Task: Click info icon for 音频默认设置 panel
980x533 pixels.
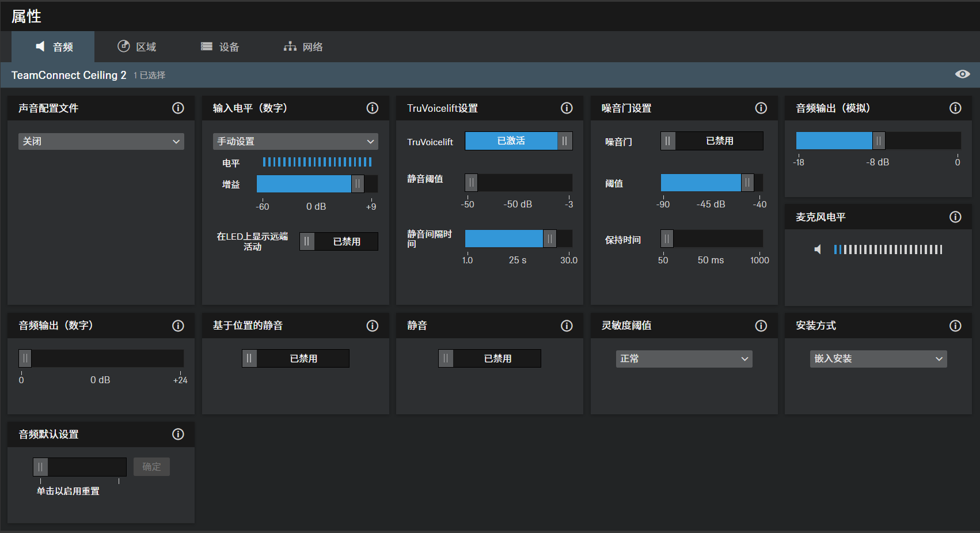Action: 178,434
